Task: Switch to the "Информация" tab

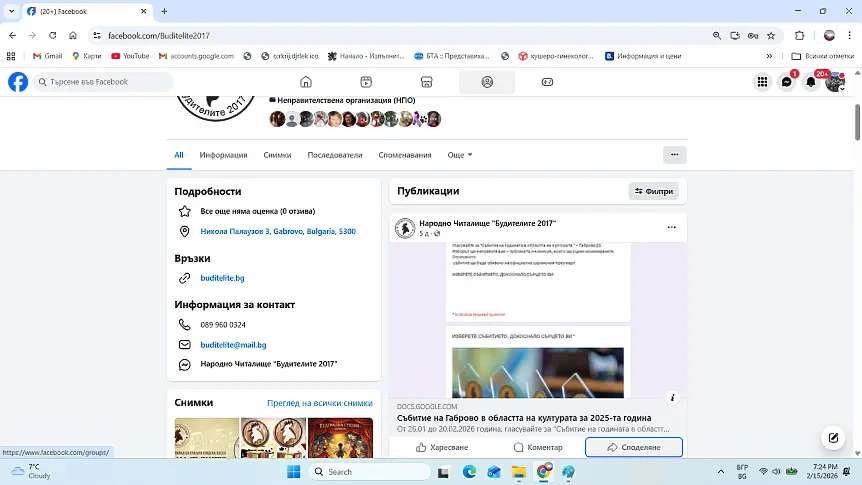Action: click(223, 155)
